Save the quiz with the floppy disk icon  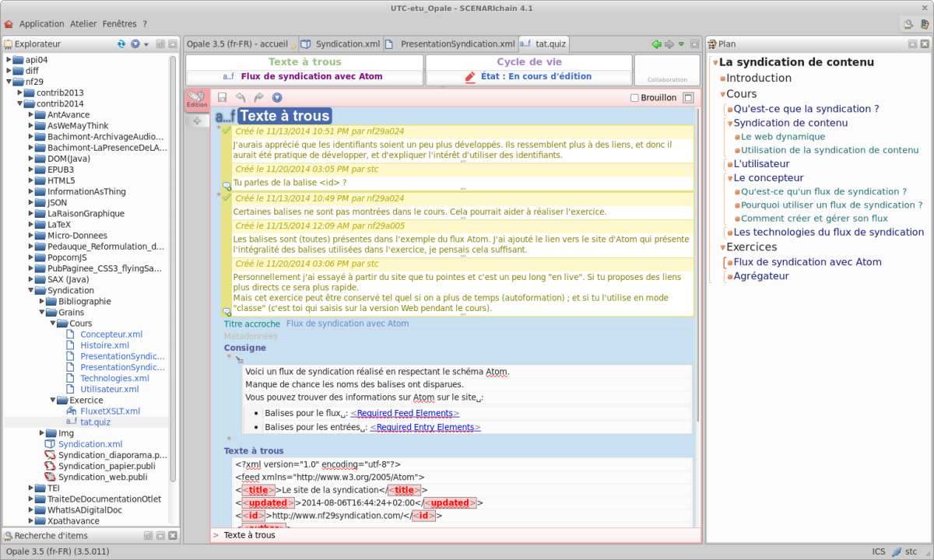[222, 98]
